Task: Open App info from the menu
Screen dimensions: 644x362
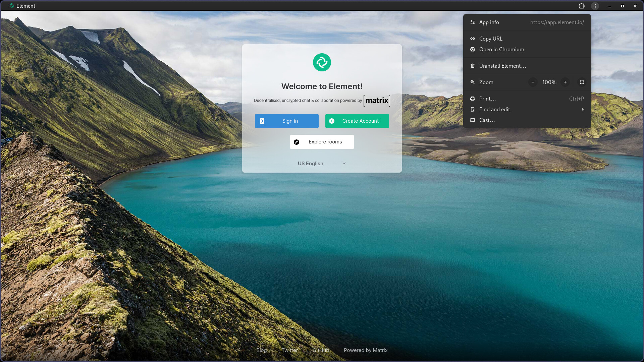Action: [x=489, y=22]
